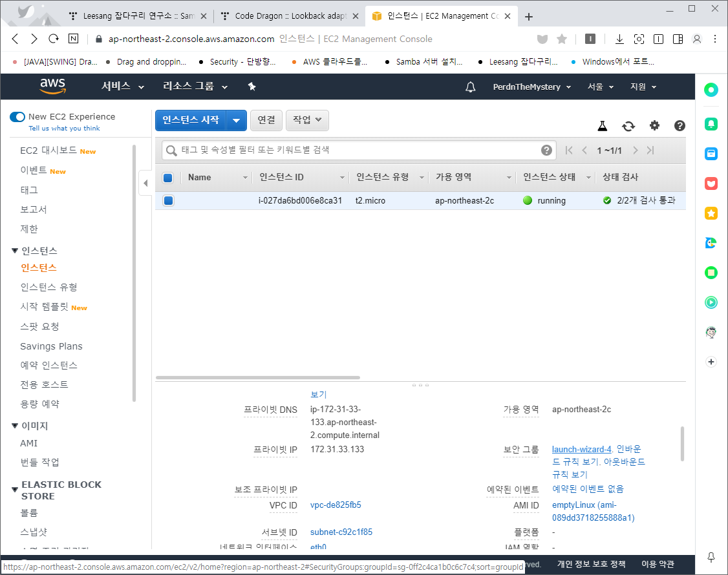Open the notifications bell in AWS navbar

(x=470, y=87)
